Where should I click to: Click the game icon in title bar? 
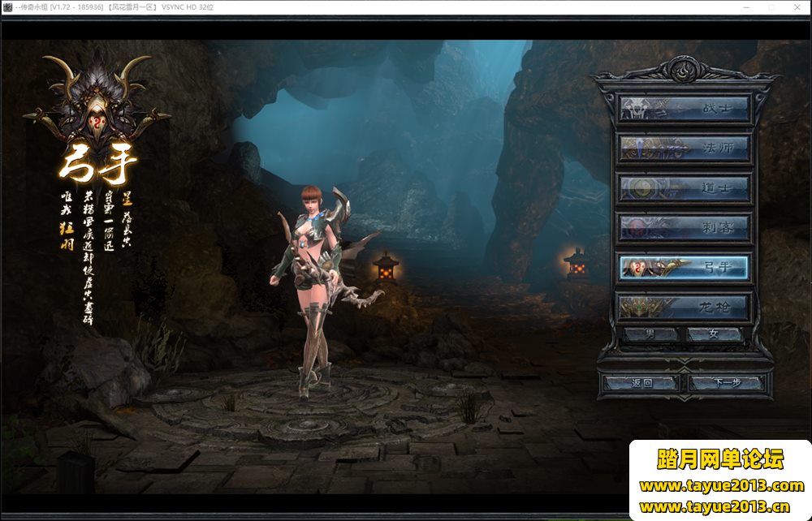pyautogui.click(x=7, y=7)
